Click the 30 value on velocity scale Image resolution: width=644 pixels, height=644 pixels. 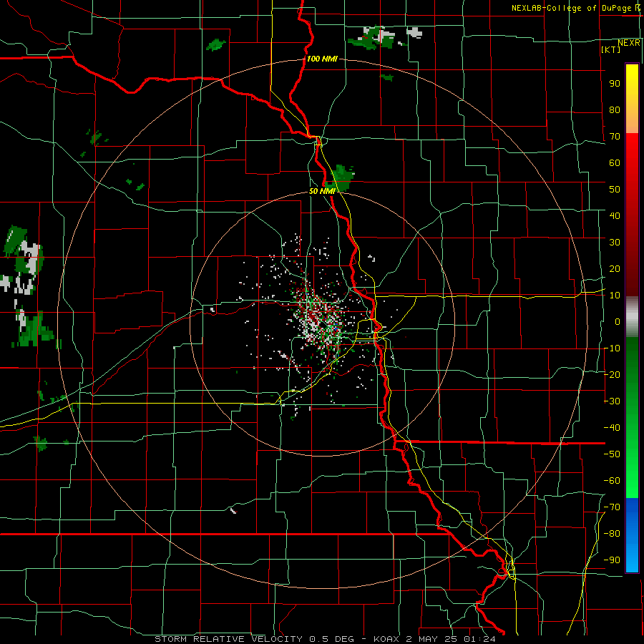click(615, 243)
